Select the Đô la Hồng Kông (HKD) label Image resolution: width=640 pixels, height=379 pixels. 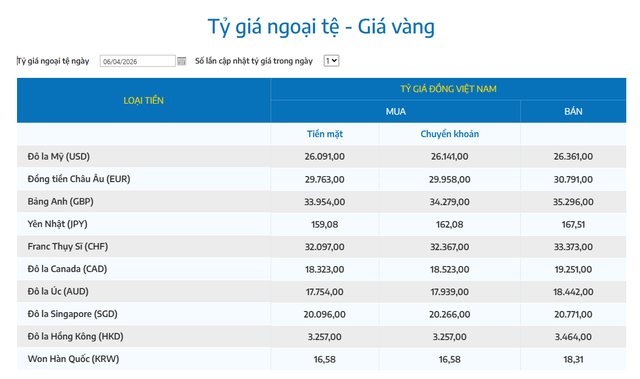point(76,336)
